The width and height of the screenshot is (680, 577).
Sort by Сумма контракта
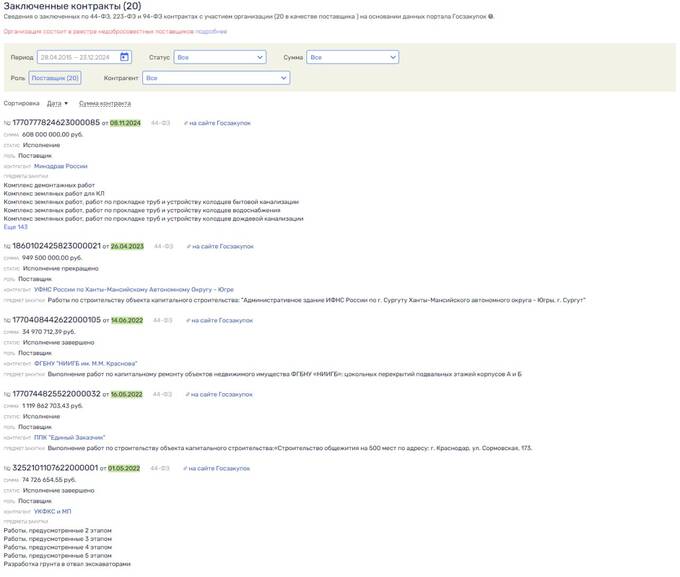pyautogui.click(x=104, y=103)
